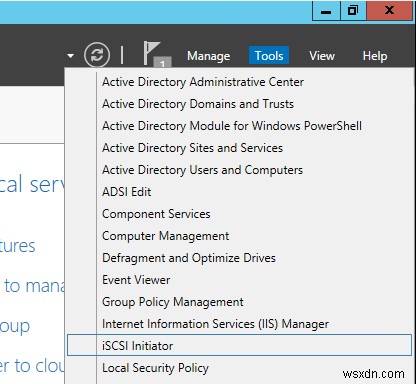The width and height of the screenshot is (416, 384).
Task: Launch Active Directory Users and Computers
Action: 239,170
